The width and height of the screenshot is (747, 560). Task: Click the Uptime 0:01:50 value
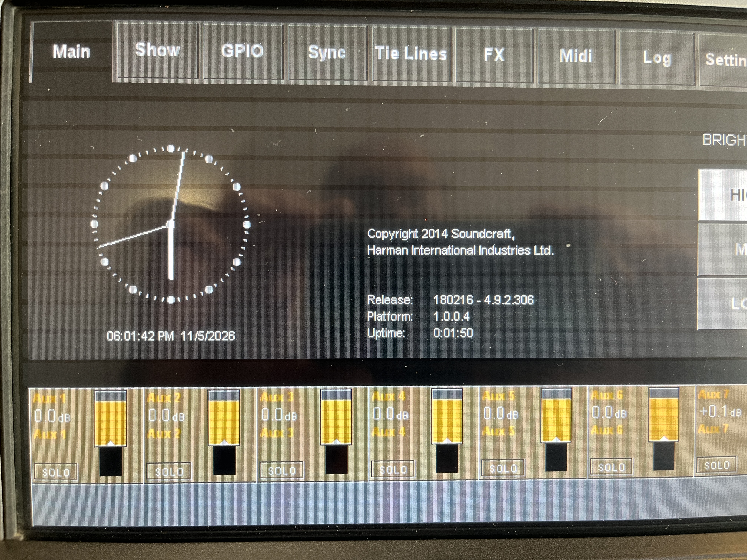point(453,333)
